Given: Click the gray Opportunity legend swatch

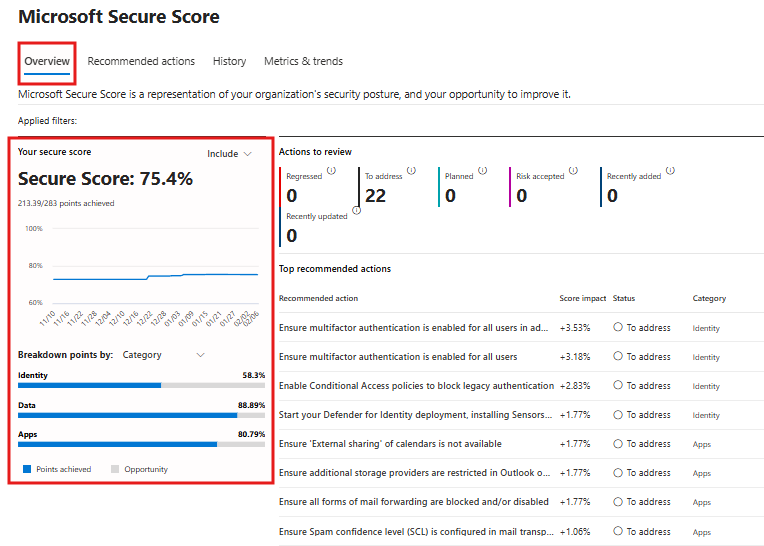Looking at the screenshot, I should coord(115,469).
